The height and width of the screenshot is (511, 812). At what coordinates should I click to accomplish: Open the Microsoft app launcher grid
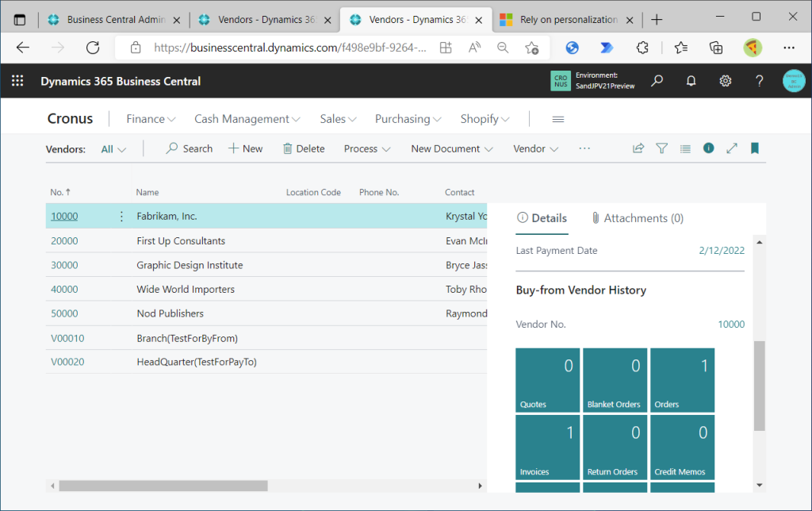17,80
